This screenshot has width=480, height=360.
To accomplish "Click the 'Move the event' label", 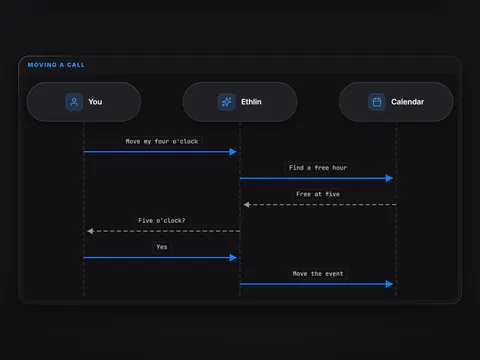I will pos(318,274).
